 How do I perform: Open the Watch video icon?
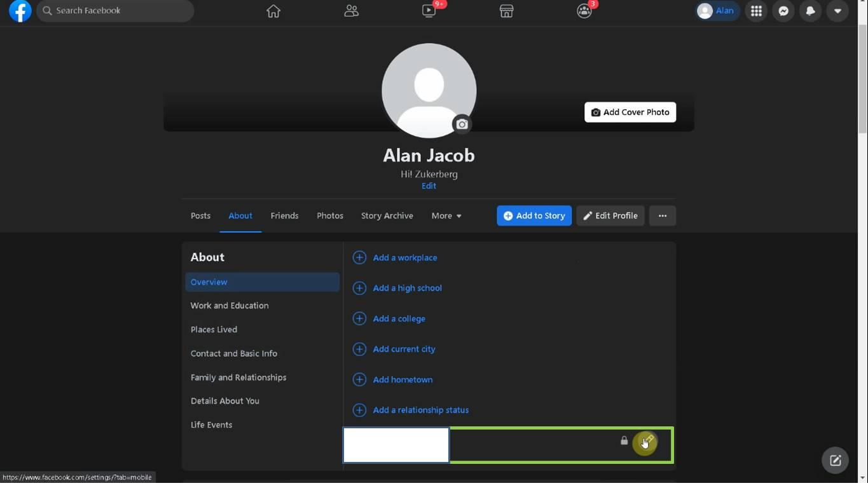click(429, 11)
